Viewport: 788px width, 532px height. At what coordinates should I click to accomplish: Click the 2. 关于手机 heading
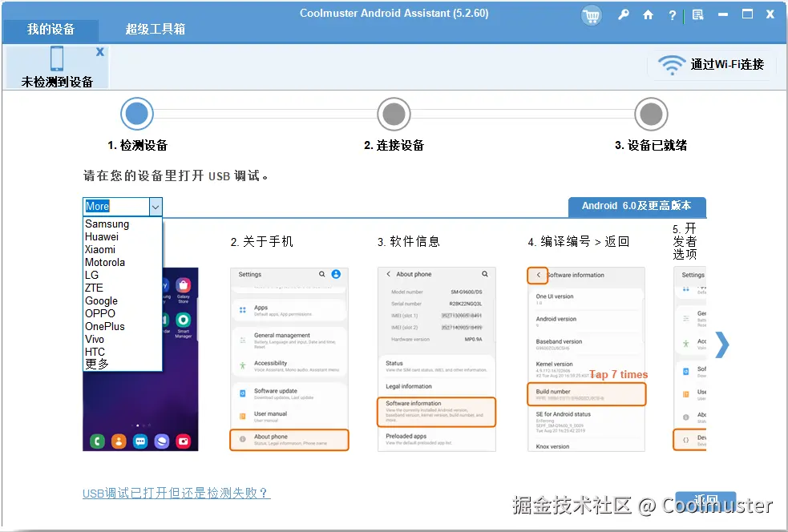tap(262, 242)
